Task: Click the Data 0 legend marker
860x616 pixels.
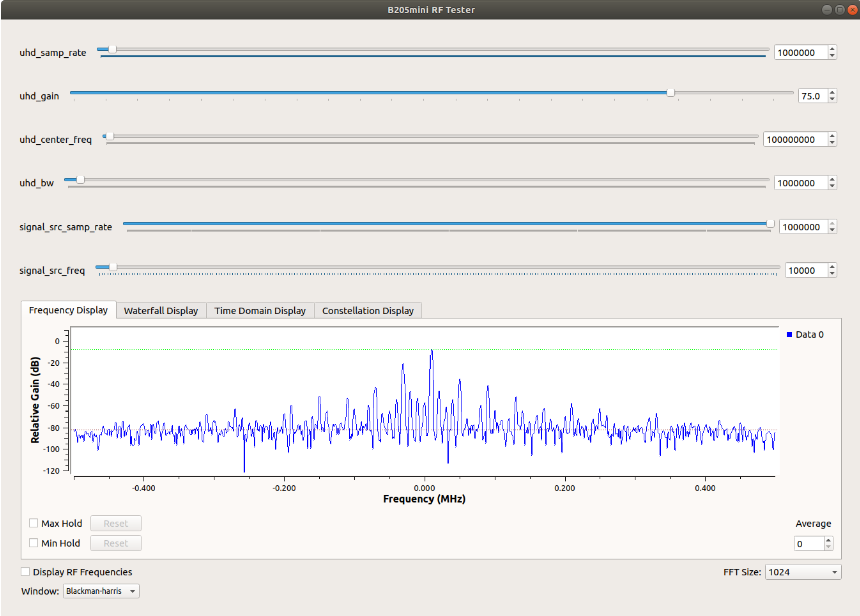Action: pos(789,334)
